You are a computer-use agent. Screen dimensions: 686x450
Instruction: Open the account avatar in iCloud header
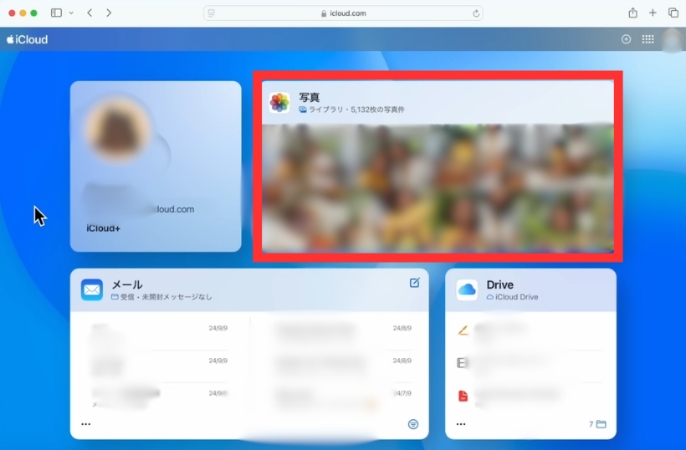coord(672,40)
